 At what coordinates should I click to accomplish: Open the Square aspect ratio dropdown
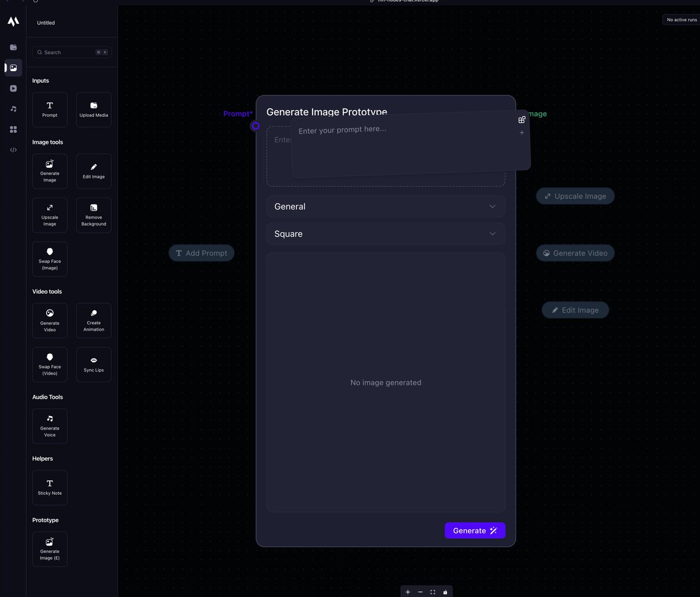(386, 234)
